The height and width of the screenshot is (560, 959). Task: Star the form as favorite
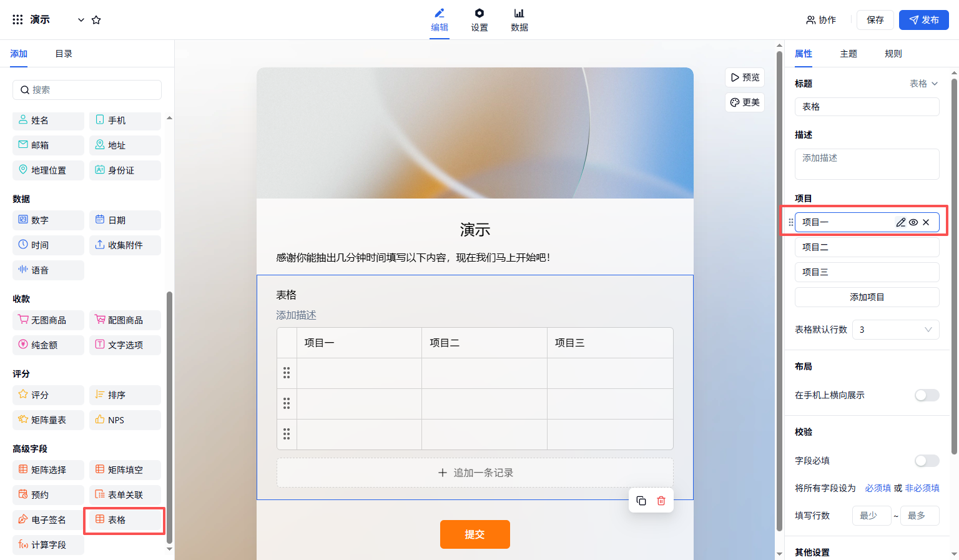(96, 20)
